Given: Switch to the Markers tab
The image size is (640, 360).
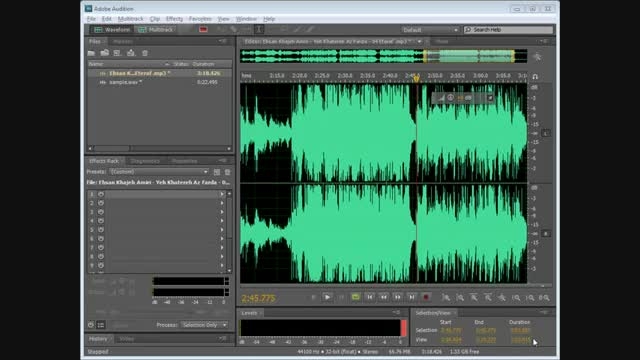Looking at the screenshot, I should (122, 42).
